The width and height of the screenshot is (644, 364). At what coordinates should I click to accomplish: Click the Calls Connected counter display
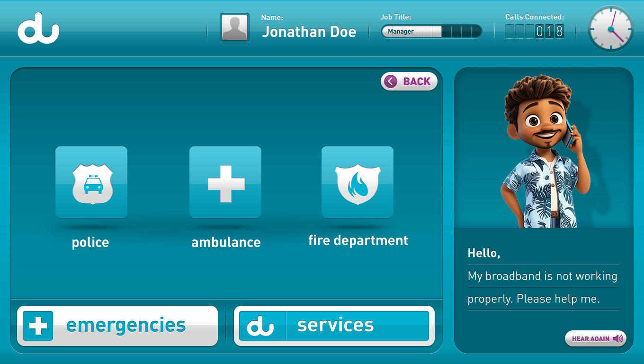point(535,32)
